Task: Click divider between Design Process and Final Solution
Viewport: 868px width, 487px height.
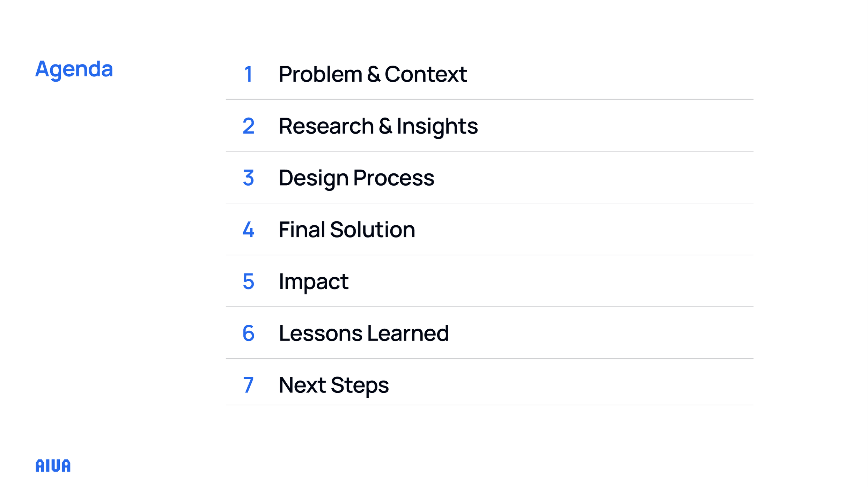Action: [x=490, y=203]
